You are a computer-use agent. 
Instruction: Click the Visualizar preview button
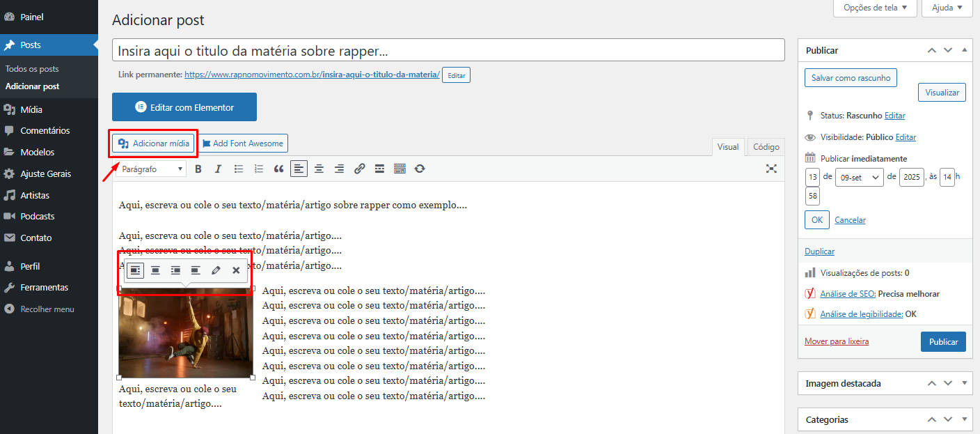tap(942, 93)
